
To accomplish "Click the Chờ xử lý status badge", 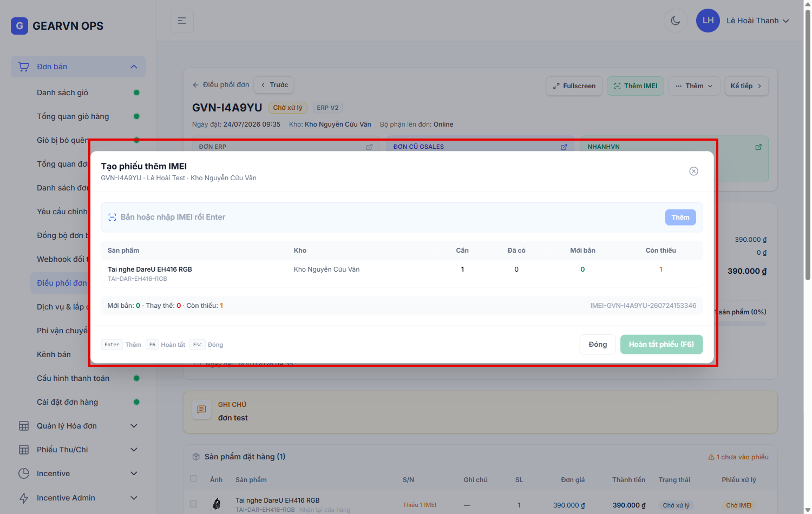I will click(287, 108).
